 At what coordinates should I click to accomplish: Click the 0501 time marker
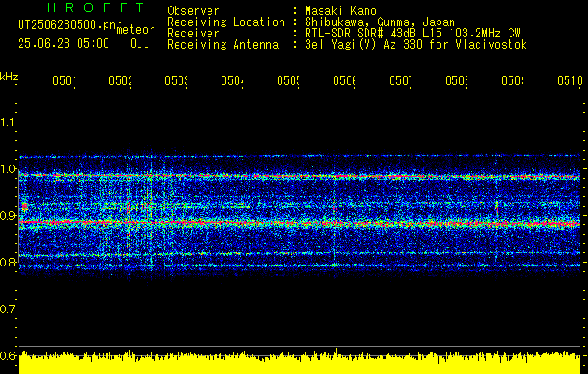click(x=64, y=80)
